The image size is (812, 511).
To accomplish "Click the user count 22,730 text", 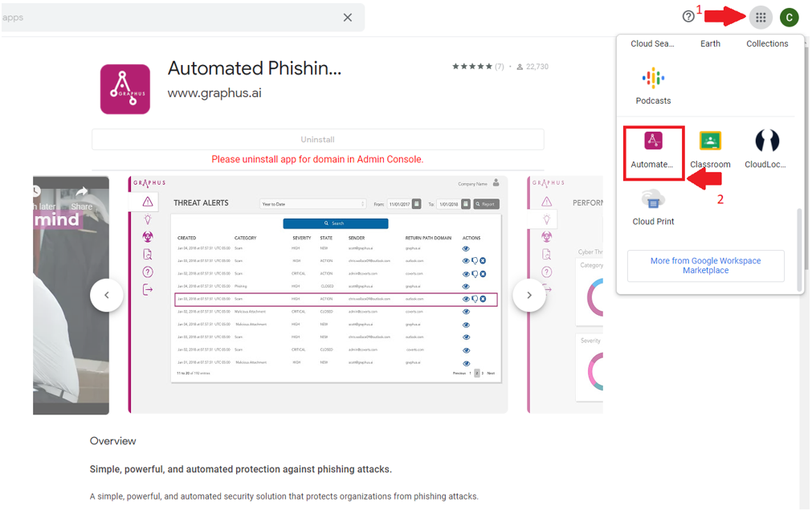I will 537,67.
